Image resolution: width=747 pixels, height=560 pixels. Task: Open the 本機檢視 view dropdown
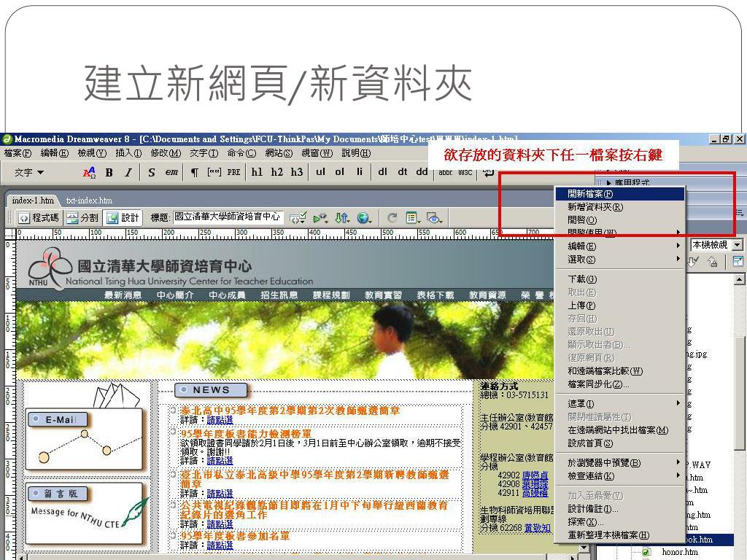coord(716,245)
